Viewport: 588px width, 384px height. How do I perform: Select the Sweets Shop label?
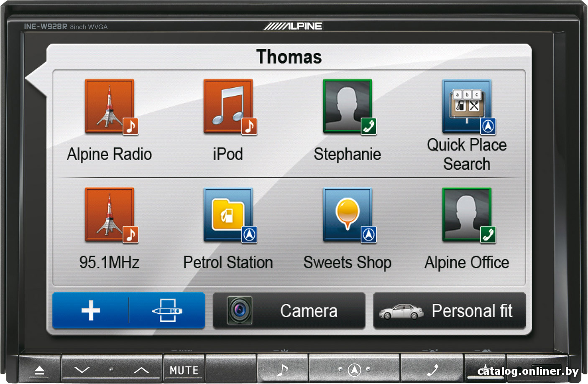[x=348, y=263]
